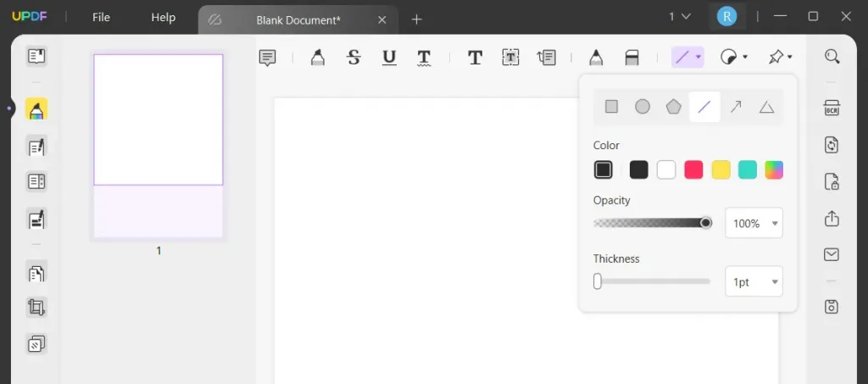Open the Organize Pages sidebar icon
The height and width of the screenshot is (384, 868).
36,272
